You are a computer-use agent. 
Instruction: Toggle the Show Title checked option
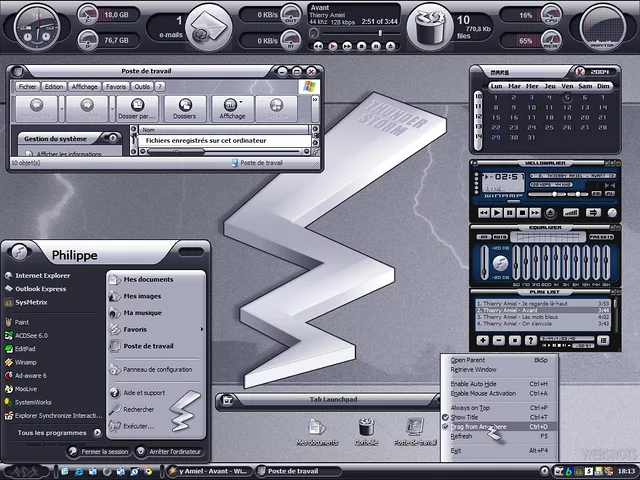pos(464,417)
